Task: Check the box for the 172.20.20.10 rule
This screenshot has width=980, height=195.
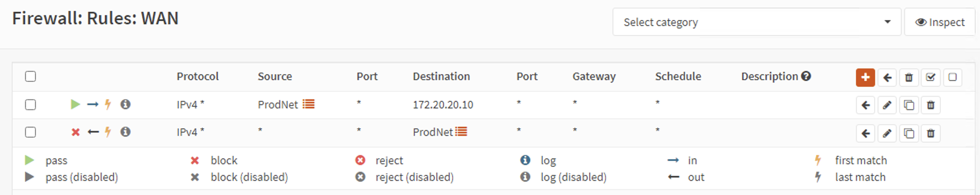Action: click(30, 105)
